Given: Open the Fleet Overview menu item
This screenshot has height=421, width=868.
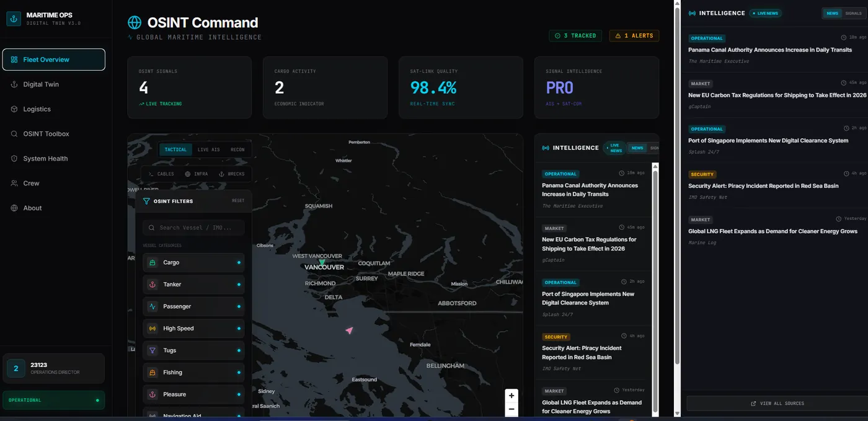Looking at the screenshot, I should [54, 60].
